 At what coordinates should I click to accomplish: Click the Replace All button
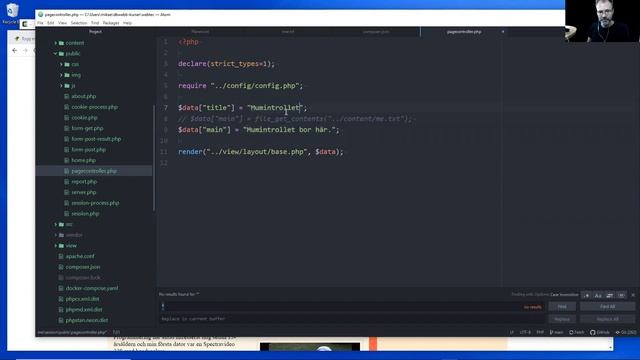pyautogui.click(x=607, y=319)
